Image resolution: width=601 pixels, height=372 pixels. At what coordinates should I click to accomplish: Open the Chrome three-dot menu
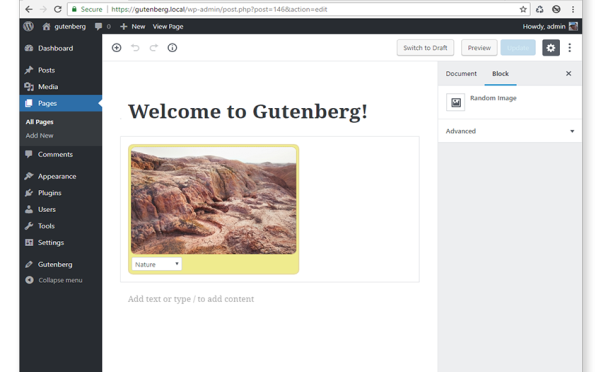pos(573,9)
